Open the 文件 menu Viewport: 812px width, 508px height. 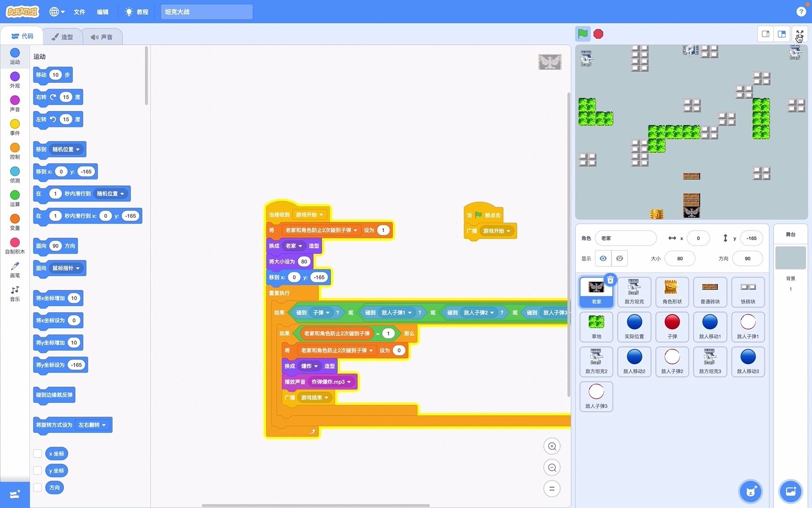pyautogui.click(x=79, y=12)
